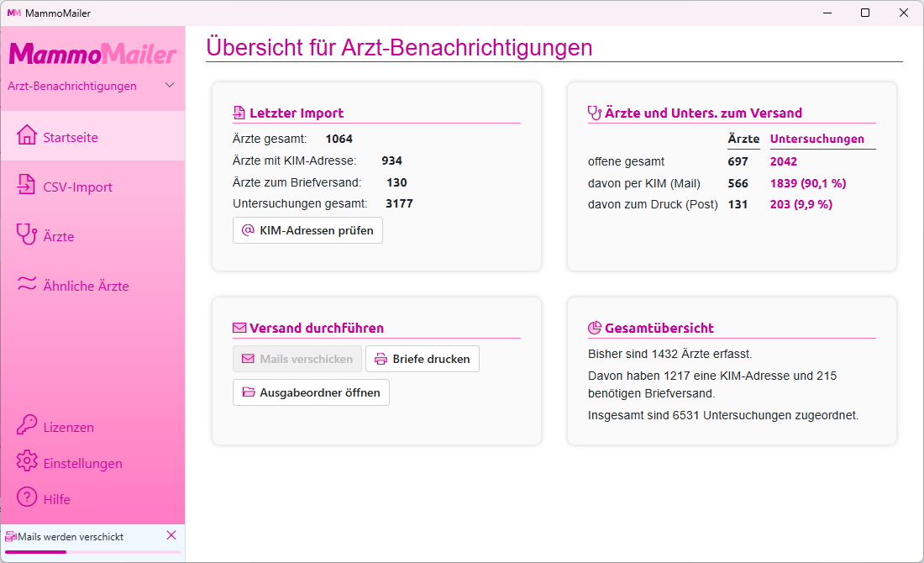Click the 'davon zum Druck (Post)' label
The width and height of the screenshot is (924, 563).
pos(653,204)
